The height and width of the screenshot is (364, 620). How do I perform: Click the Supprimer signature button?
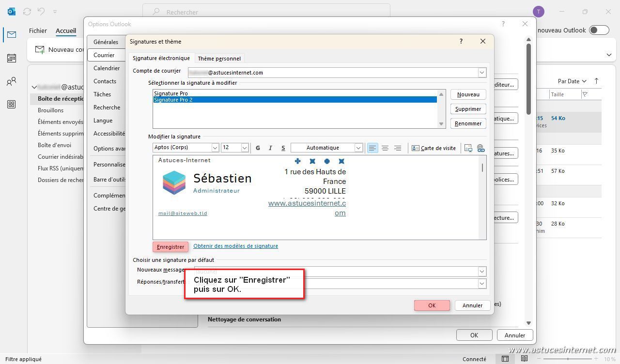[x=468, y=109]
